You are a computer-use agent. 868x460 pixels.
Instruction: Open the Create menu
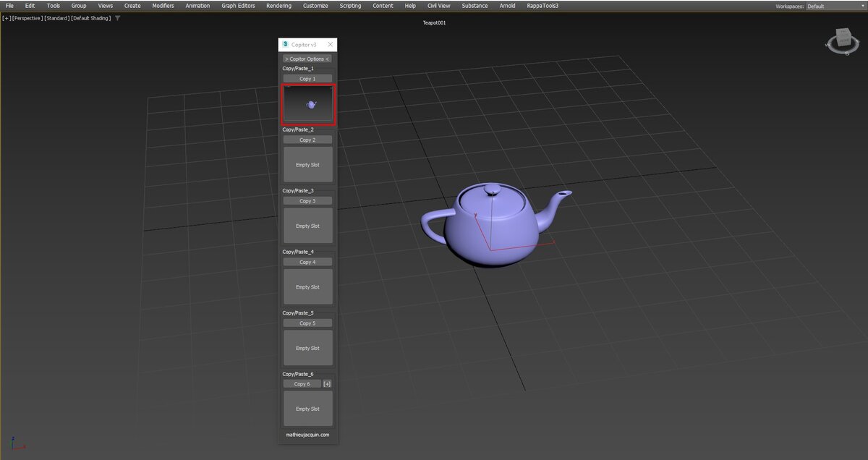click(132, 6)
